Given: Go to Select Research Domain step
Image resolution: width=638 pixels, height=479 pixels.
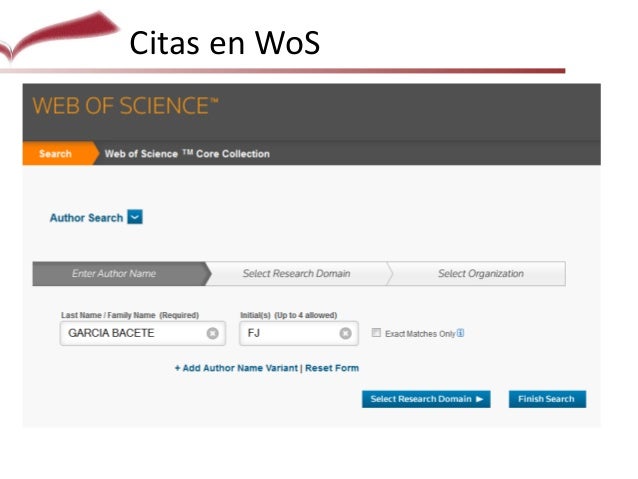Looking at the screenshot, I should (x=297, y=273).
